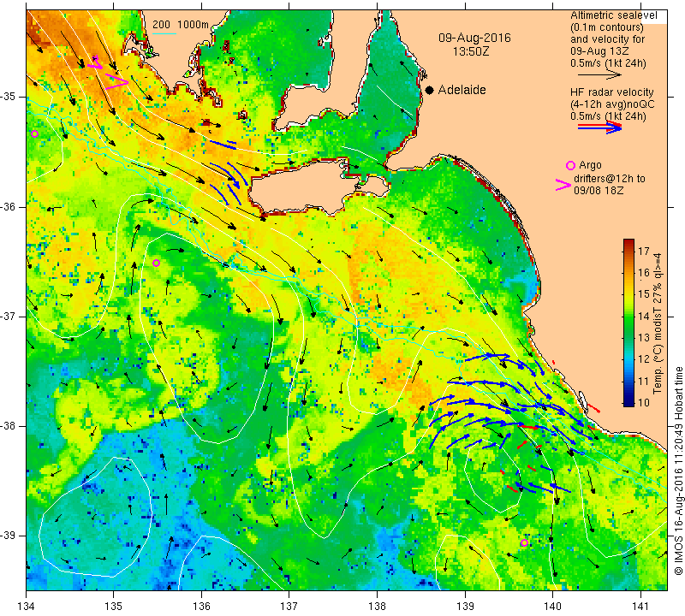Click Argo float circle near longitude 139.7, latitude -39
Screen dimensions: 685x616
pyautogui.click(x=524, y=542)
